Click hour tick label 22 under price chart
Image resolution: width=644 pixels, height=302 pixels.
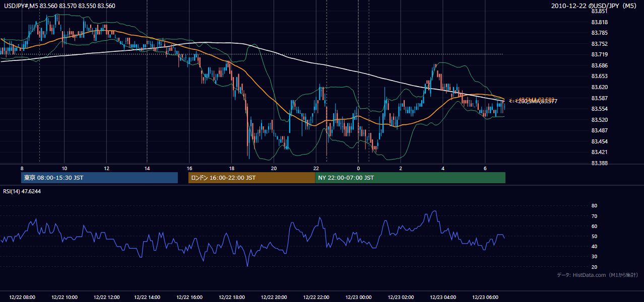316,168
